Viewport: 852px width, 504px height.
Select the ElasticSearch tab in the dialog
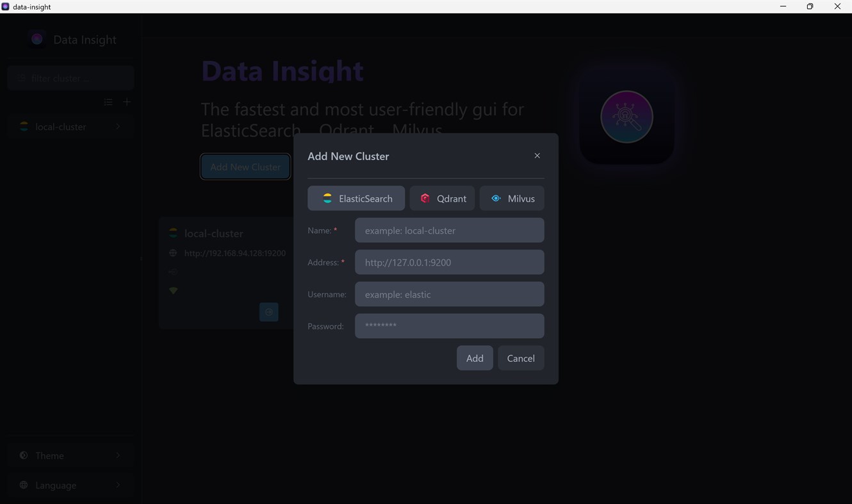pyautogui.click(x=356, y=199)
